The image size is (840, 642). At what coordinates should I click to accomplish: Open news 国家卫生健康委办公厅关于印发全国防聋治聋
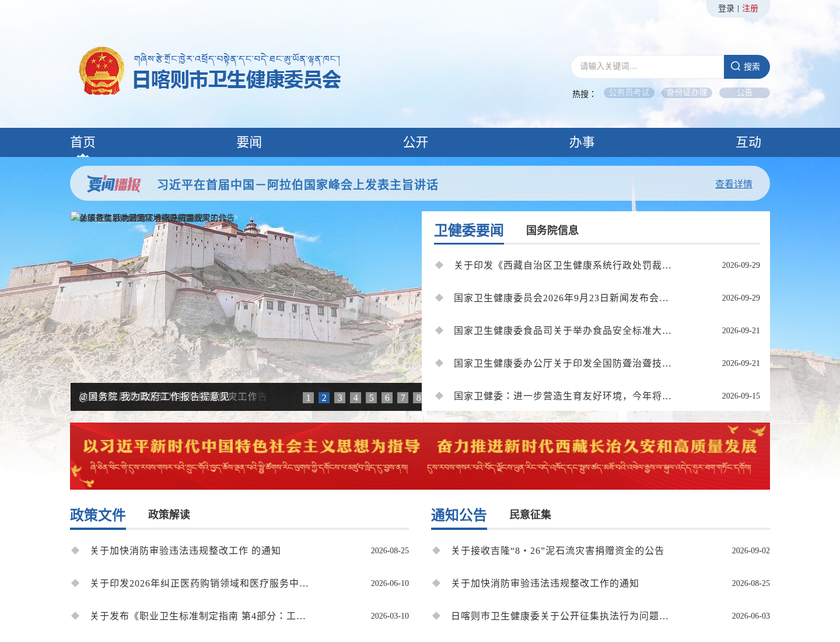(563, 364)
